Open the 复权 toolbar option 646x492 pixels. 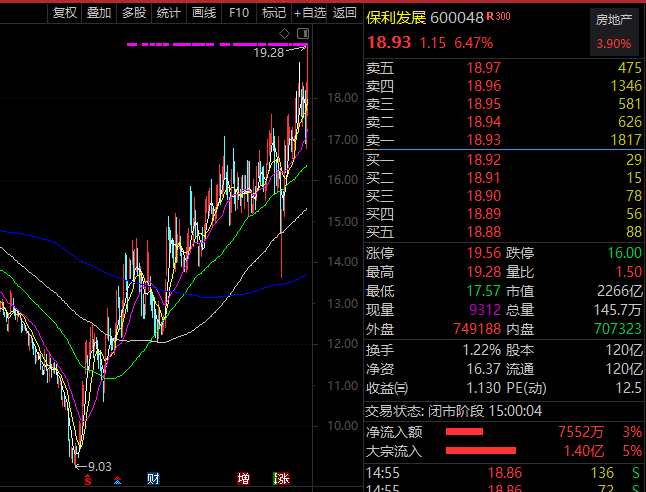(65, 13)
